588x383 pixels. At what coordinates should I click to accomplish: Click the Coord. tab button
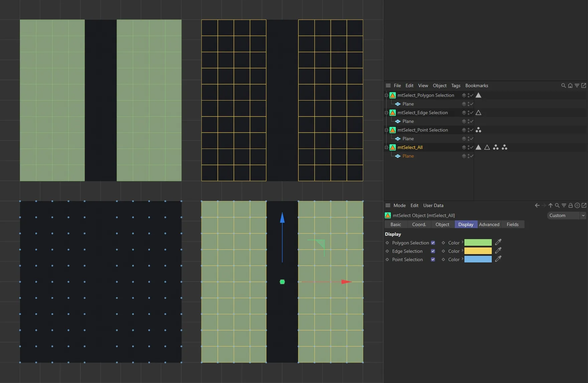(x=419, y=224)
